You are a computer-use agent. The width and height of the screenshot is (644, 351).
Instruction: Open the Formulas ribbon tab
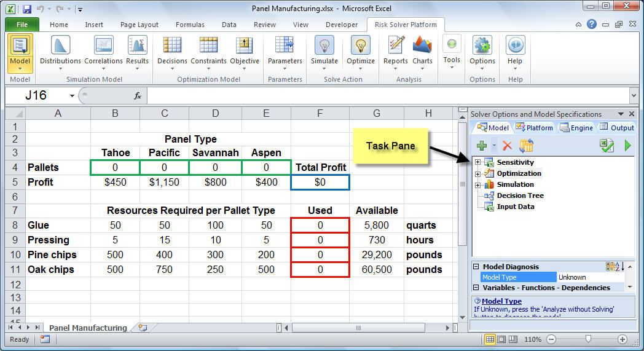pos(190,25)
